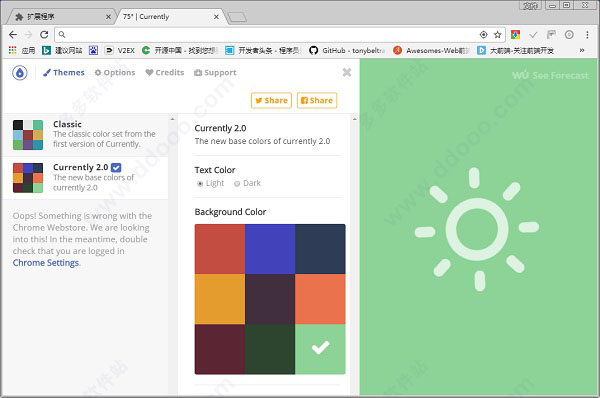Go forward with browser forward arrow
Image resolution: width=600 pixels, height=398 pixels.
(x=28, y=35)
